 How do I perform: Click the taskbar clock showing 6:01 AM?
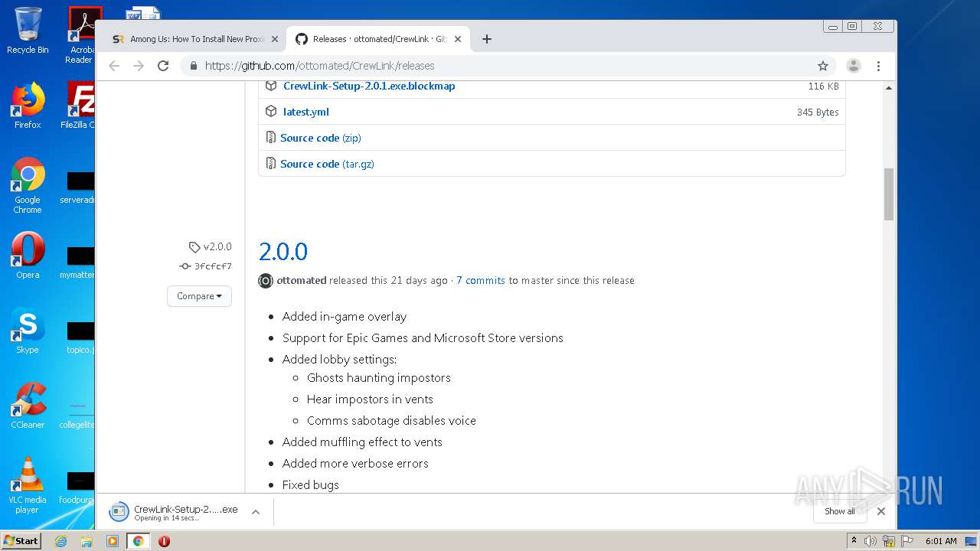941,541
